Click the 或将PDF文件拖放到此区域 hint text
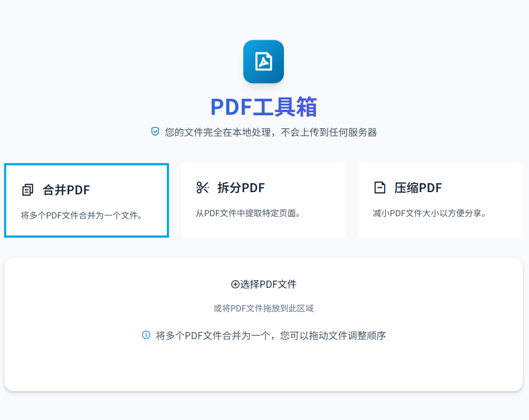The width and height of the screenshot is (529, 420). click(263, 308)
